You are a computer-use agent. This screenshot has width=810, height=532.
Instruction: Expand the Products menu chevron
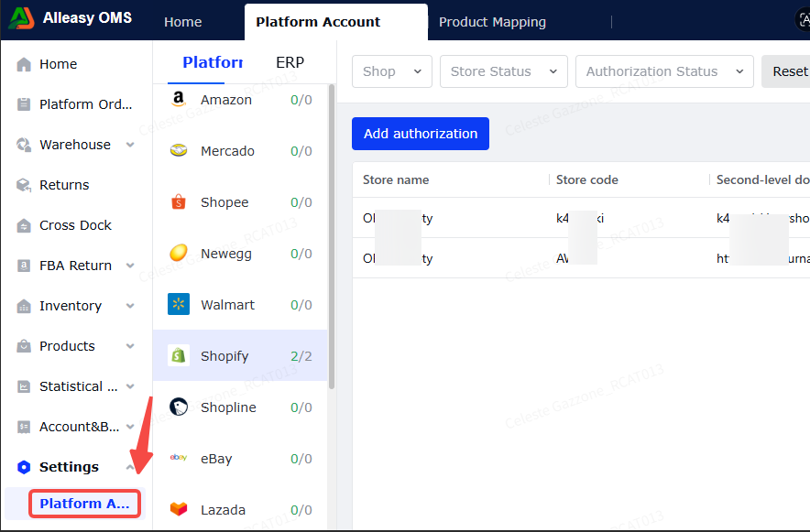[x=130, y=346]
